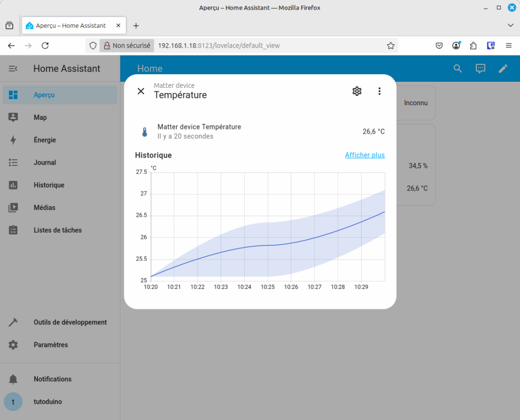520x420 pixels.
Task: Open dashboard search magnifier icon
Action: [458, 69]
